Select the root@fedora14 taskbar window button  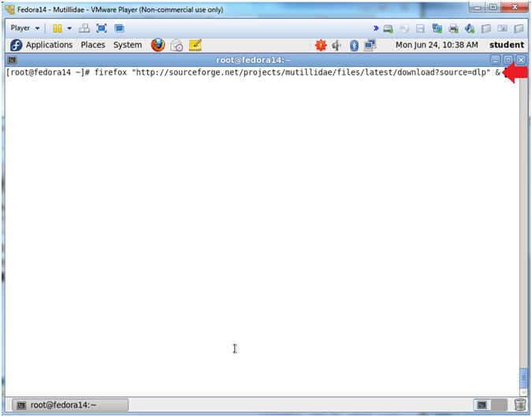click(70, 405)
